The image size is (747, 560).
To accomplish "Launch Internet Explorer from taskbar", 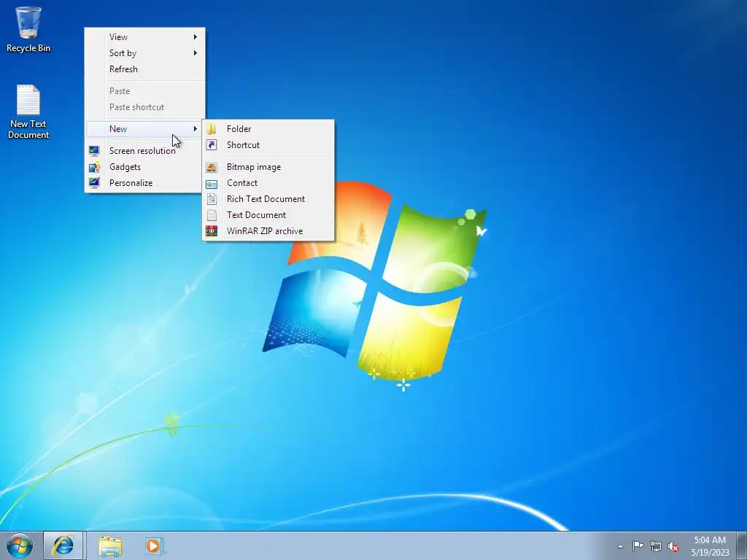I will click(x=63, y=545).
